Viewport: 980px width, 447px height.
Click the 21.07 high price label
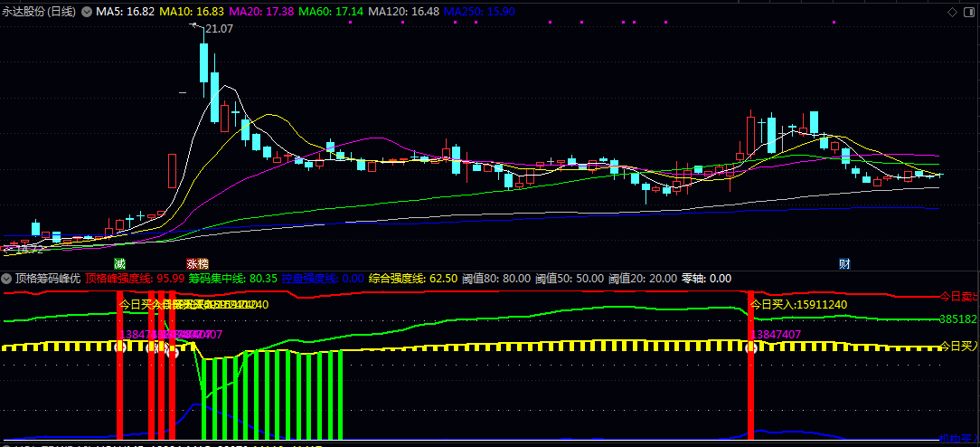coord(220,29)
